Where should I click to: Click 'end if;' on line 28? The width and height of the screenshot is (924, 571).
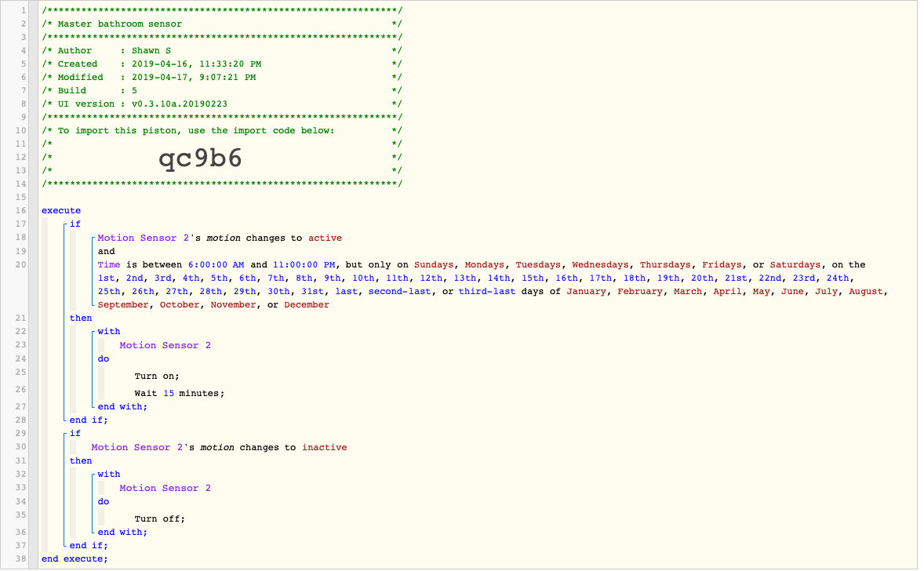(89, 420)
